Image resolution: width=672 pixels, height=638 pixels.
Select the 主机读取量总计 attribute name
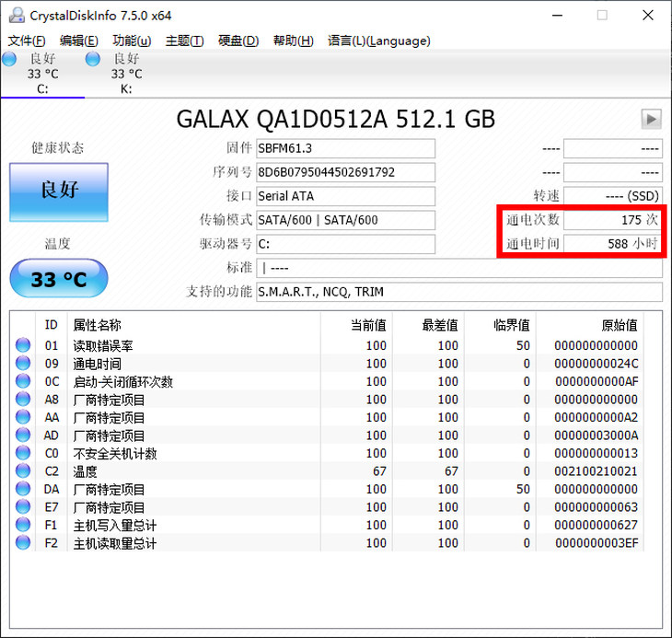115,543
